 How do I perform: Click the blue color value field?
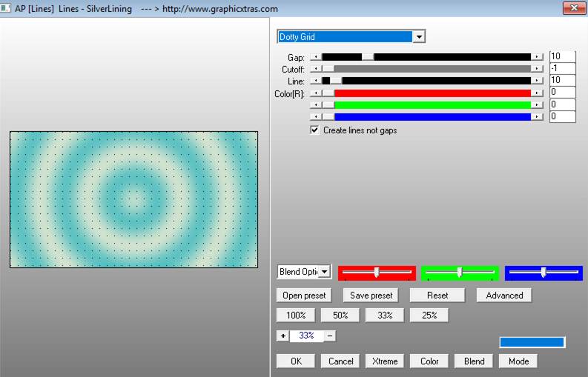tap(563, 116)
